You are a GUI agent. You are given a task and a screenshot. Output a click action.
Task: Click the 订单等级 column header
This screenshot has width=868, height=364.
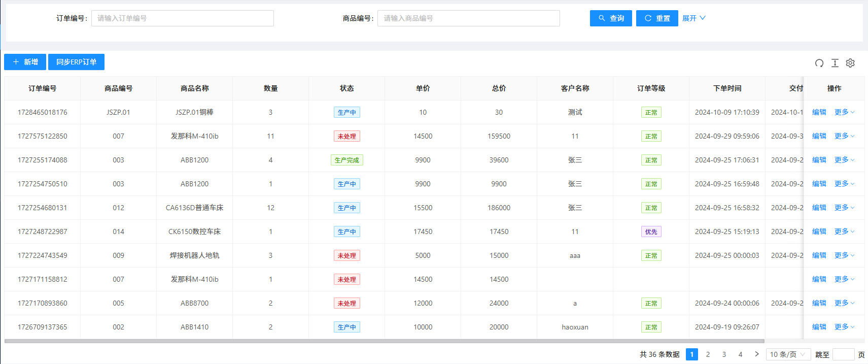651,88
